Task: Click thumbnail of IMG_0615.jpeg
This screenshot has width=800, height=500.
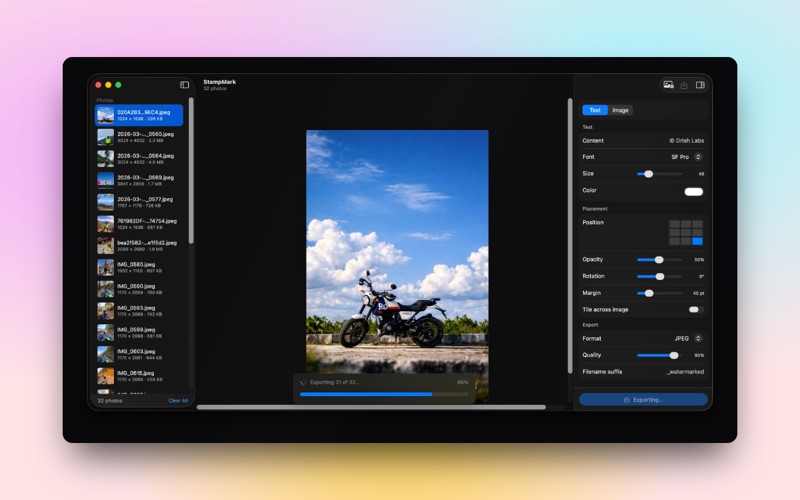Action: (106, 377)
